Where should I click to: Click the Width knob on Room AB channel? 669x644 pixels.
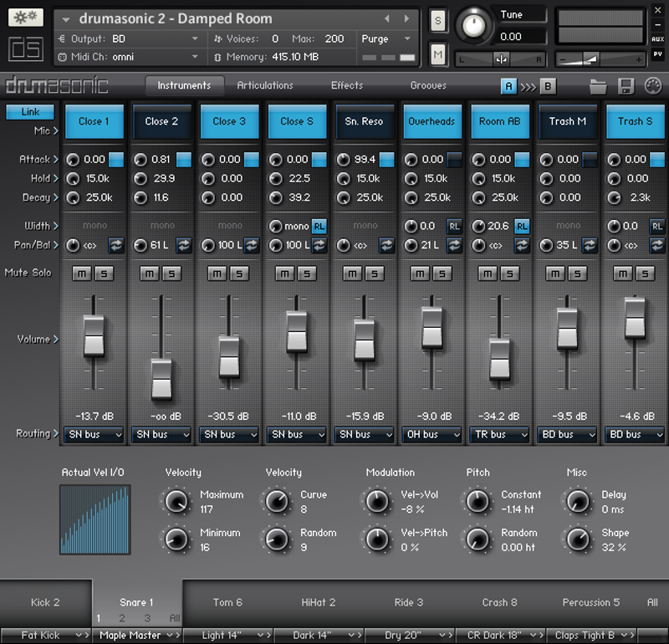[x=478, y=226]
